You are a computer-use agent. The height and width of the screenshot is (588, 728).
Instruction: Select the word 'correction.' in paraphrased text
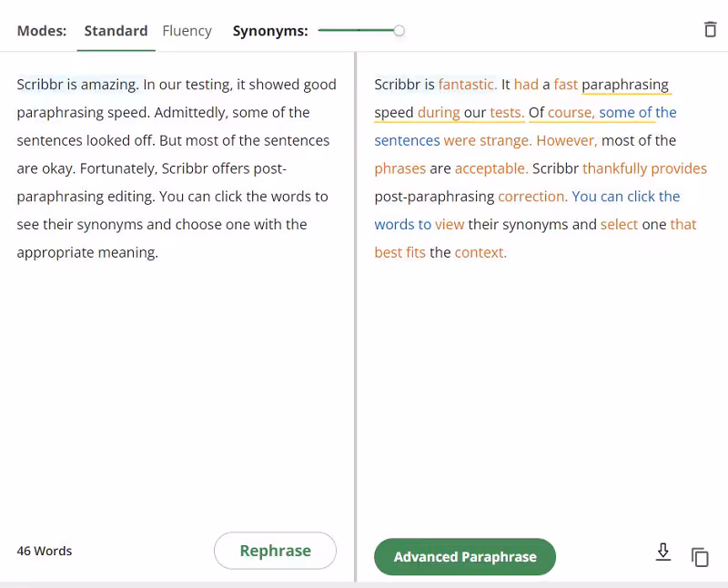532,197
